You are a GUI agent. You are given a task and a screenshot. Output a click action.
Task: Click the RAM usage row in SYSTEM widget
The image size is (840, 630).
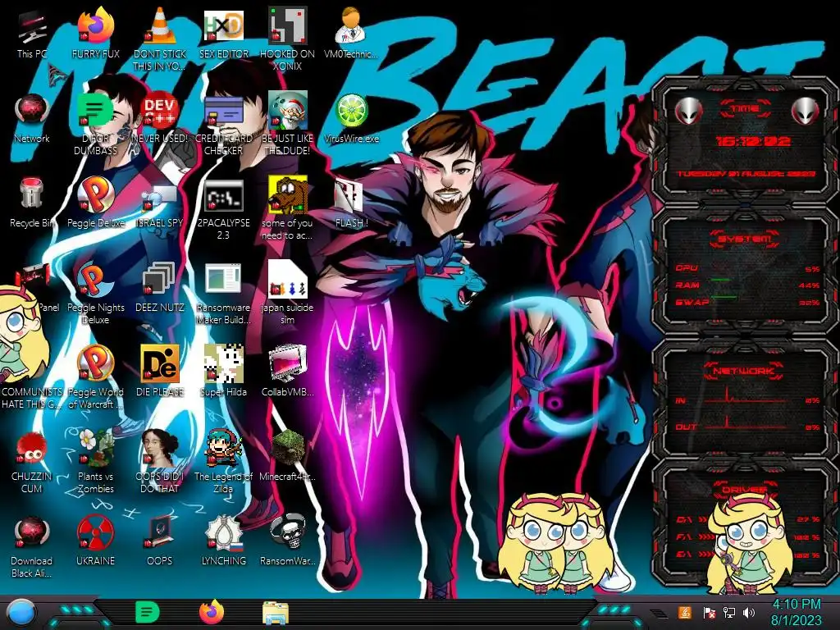pos(747,285)
